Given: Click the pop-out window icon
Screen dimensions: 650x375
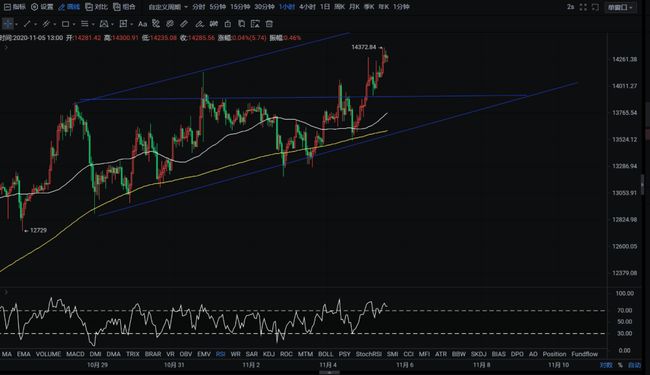Looking at the screenshot, I should click(x=595, y=7).
